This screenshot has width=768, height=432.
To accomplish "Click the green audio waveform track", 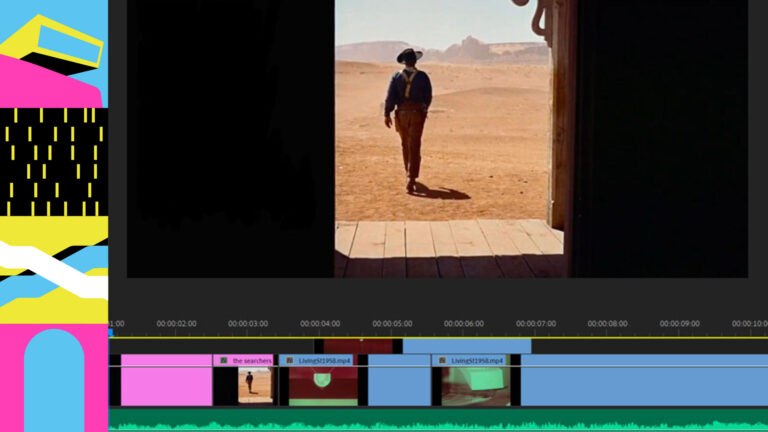I will pos(438,420).
